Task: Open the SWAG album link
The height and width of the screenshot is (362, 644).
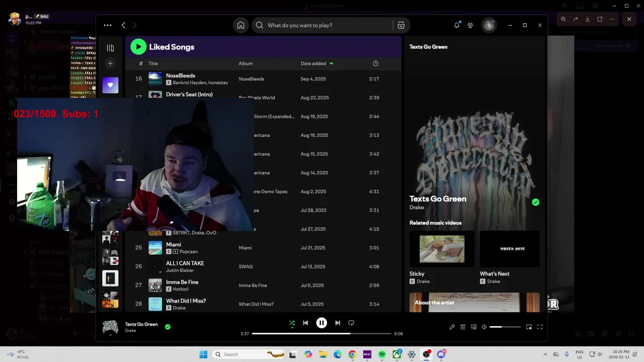Action: pos(246,266)
